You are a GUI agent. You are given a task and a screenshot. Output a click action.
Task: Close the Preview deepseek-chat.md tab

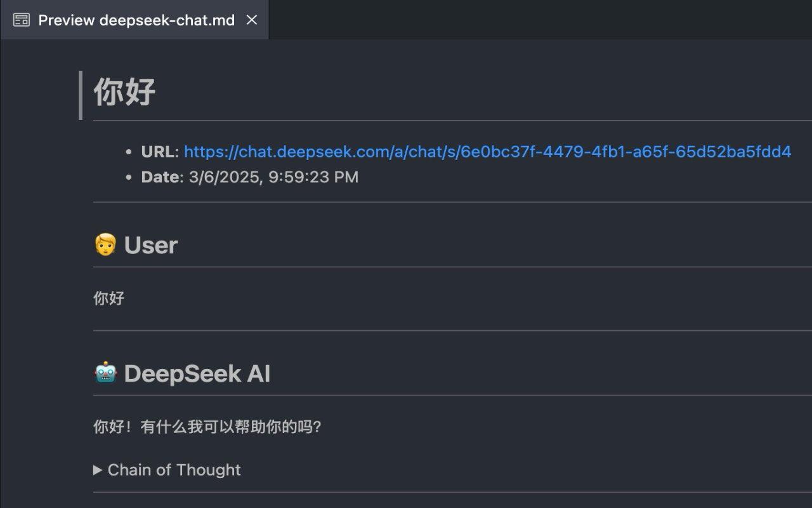[252, 20]
